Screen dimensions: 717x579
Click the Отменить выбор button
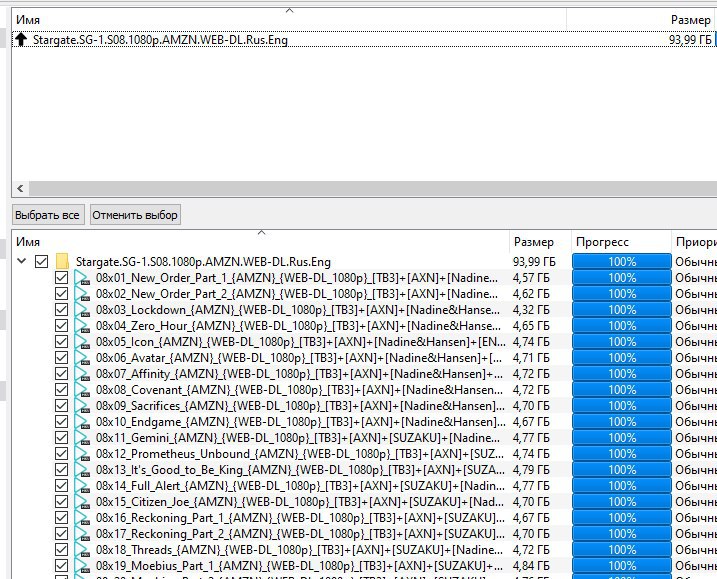pos(135,215)
